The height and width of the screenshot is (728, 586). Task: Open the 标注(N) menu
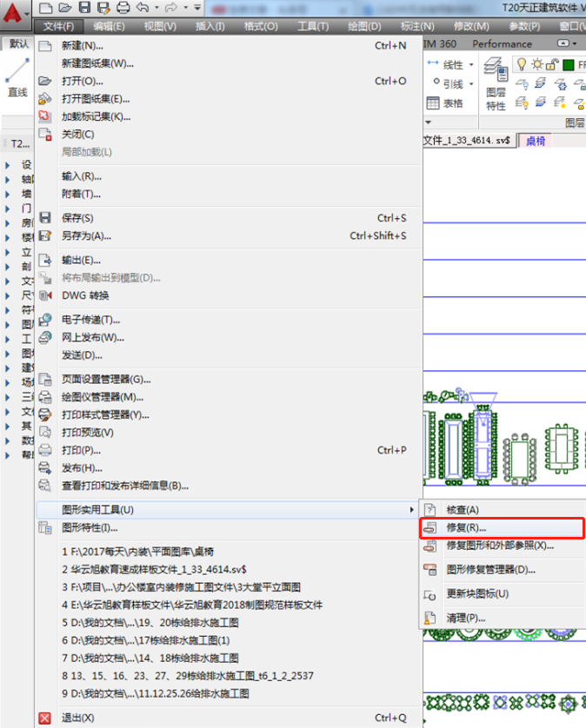417,26
